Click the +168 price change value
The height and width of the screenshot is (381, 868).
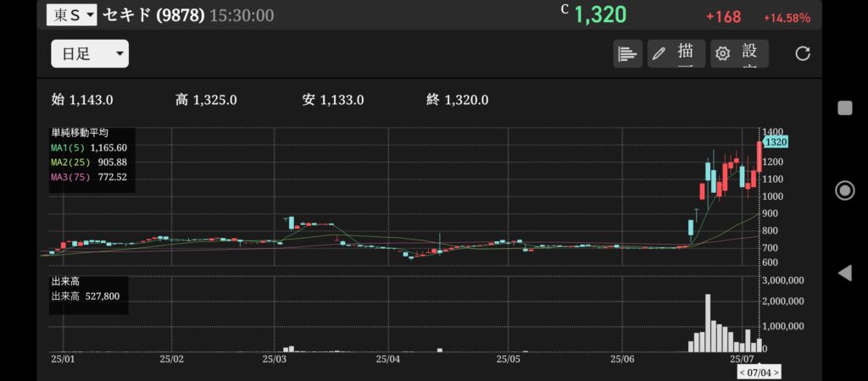724,17
